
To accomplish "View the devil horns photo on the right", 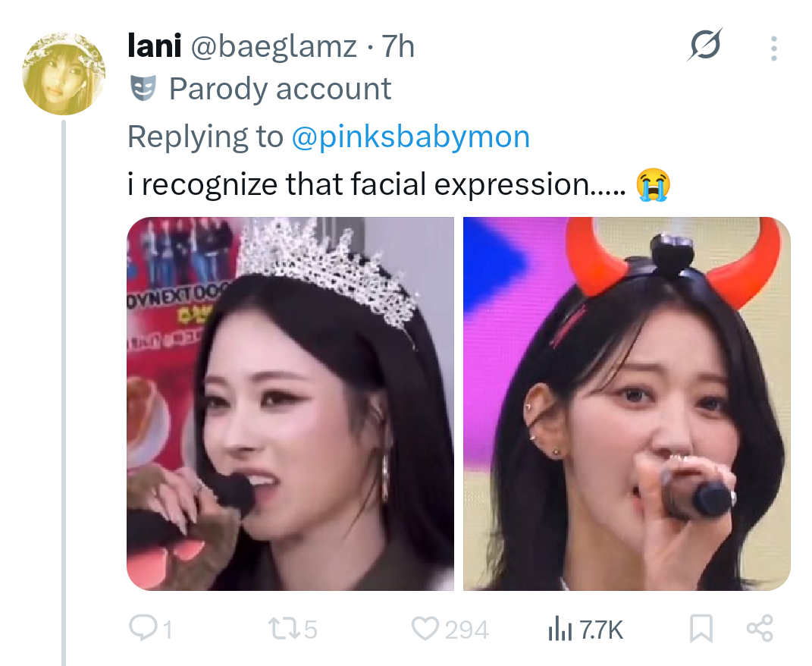I will pos(626,404).
